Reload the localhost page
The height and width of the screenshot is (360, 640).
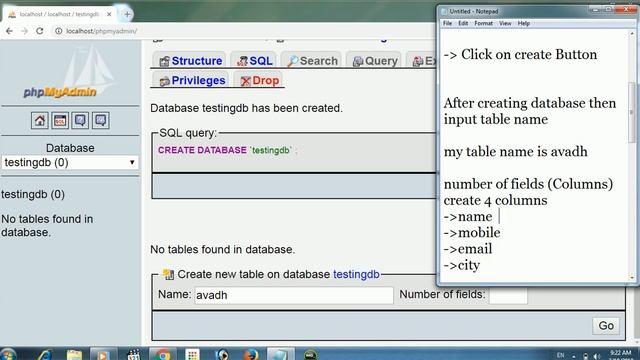pos(40,31)
